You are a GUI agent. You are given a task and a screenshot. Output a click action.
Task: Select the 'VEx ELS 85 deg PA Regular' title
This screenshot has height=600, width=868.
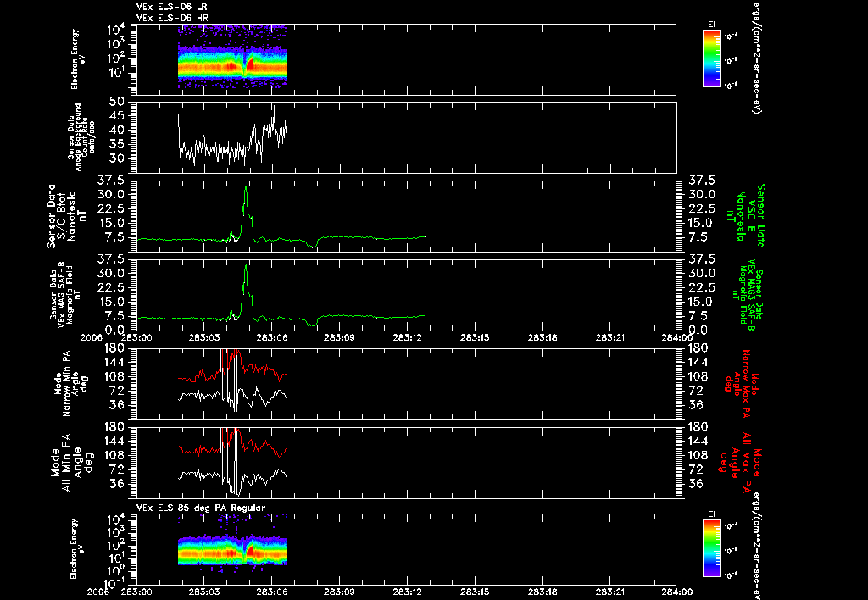pyautogui.click(x=201, y=508)
